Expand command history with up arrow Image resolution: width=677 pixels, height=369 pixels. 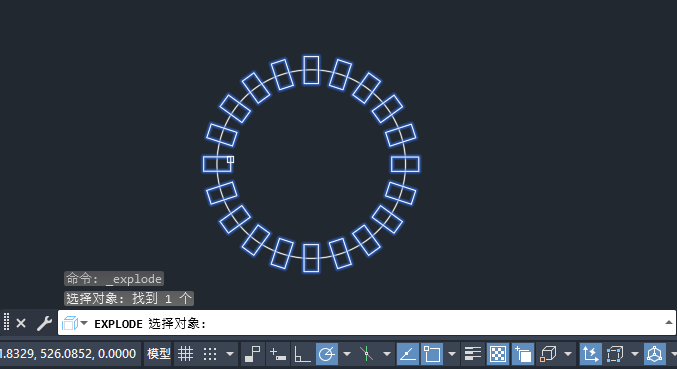(x=669, y=322)
